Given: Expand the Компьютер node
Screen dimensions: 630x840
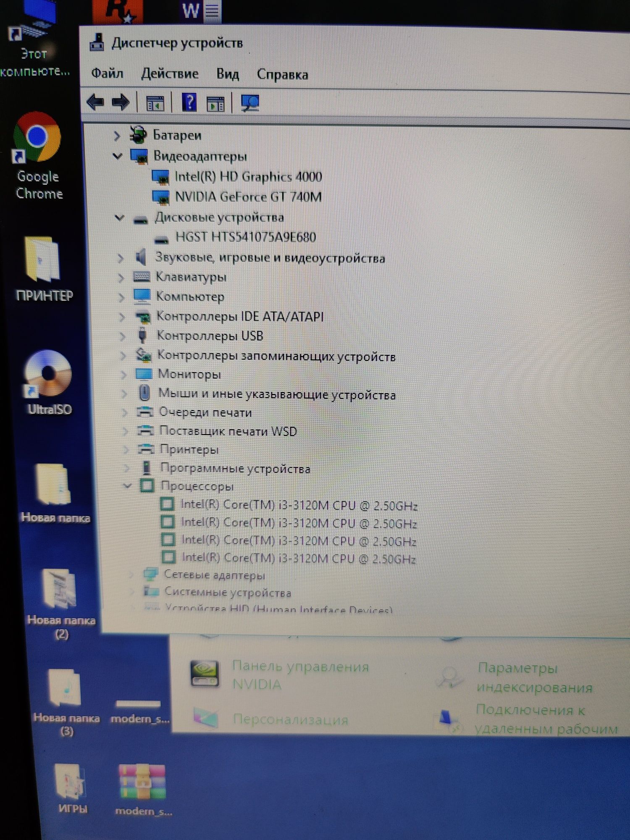Looking at the screenshot, I should 121,297.
